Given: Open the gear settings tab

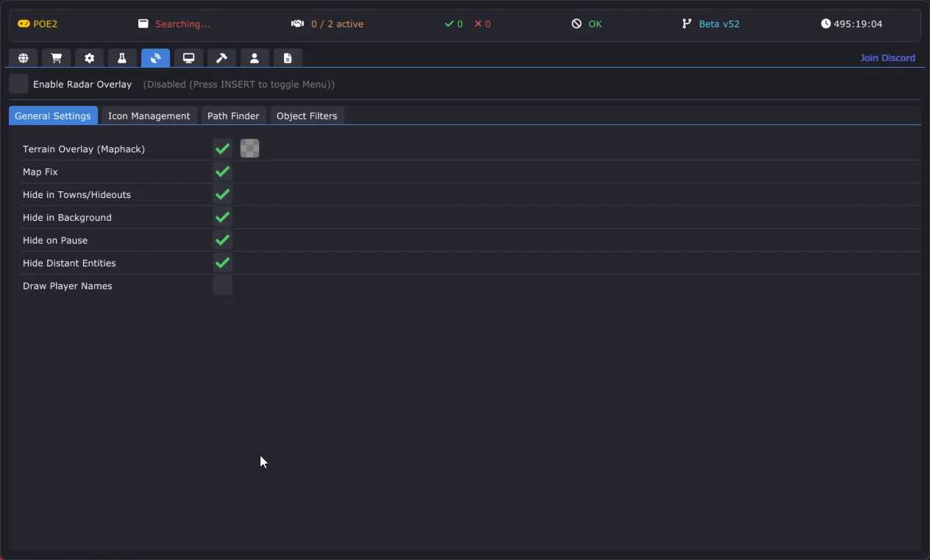Looking at the screenshot, I should coord(90,58).
